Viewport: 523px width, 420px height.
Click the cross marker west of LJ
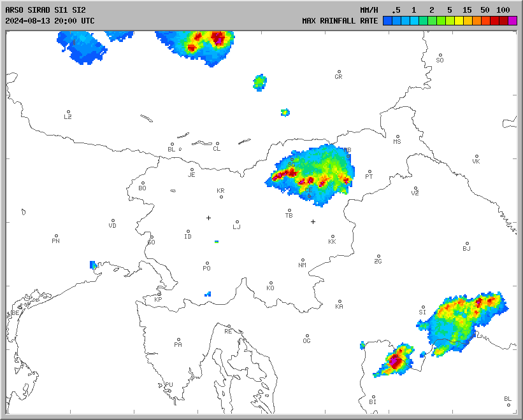coord(208,218)
